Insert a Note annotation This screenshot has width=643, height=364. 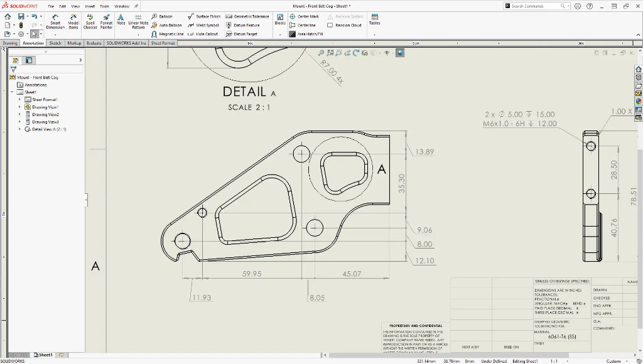coord(121,19)
